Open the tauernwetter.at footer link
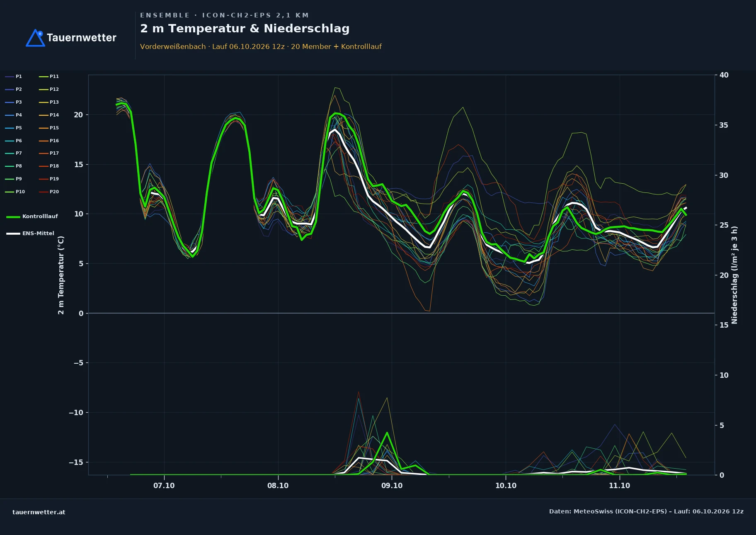The width and height of the screenshot is (756, 535). point(39,512)
